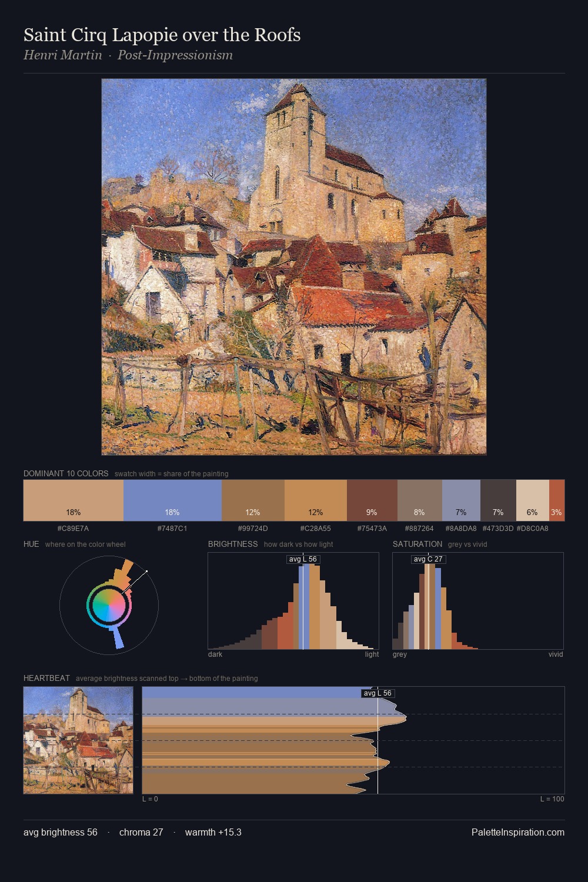Click the brightness histogram chart
This screenshot has width=588, height=882.
(x=293, y=601)
